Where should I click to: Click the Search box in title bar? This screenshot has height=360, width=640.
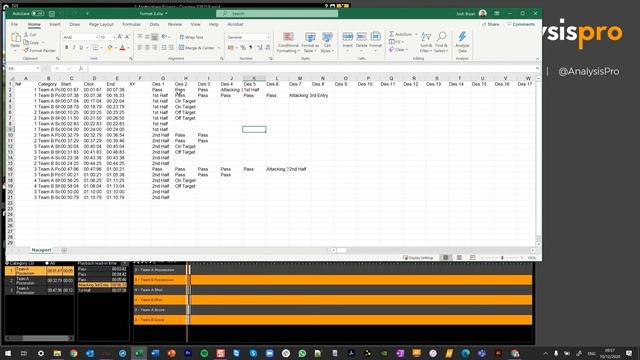click(x=277, y=13)
